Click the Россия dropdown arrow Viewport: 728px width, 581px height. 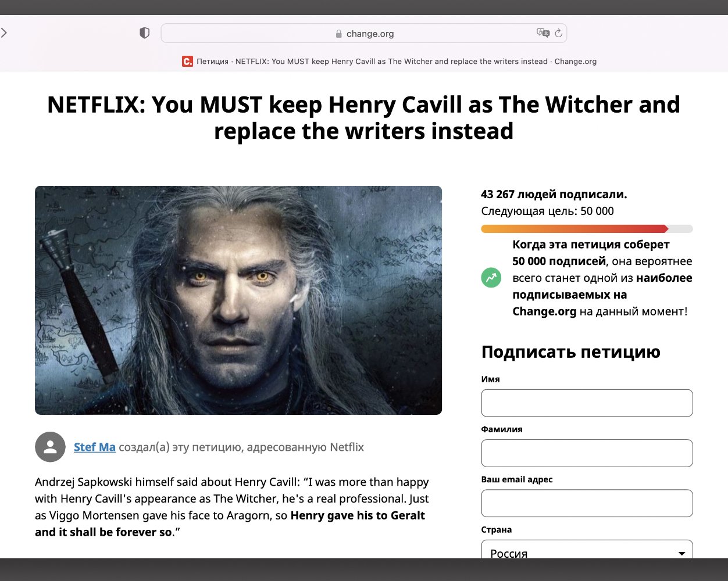tap(682, 554)
